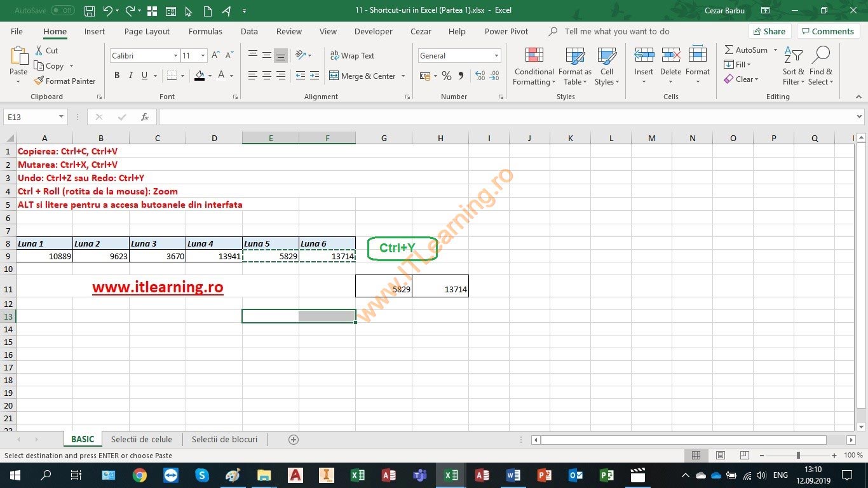The width and height of the screenshot is (868, 488).
Task: Decrease font size with smaller A
Action: (x=229, y=56)
